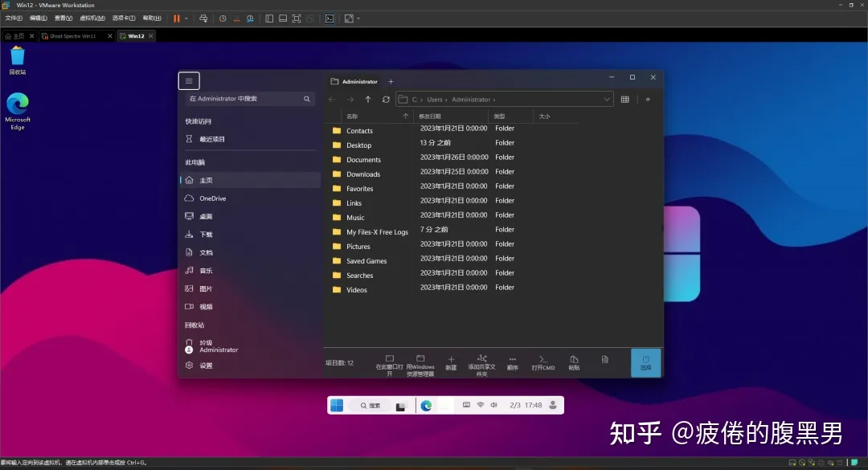Click the document icon after 粘贴
The height and width of the screenshot is (470, 868).
tap(604, 360)
